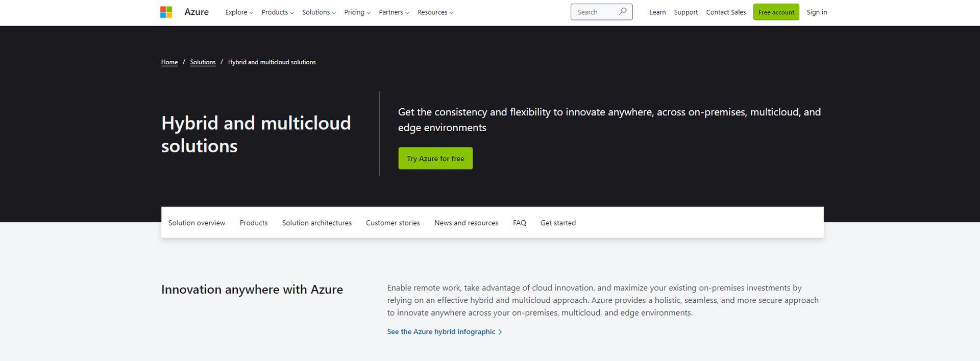
Task: Expand the Products dropdown in top nav
Action: 278,12
